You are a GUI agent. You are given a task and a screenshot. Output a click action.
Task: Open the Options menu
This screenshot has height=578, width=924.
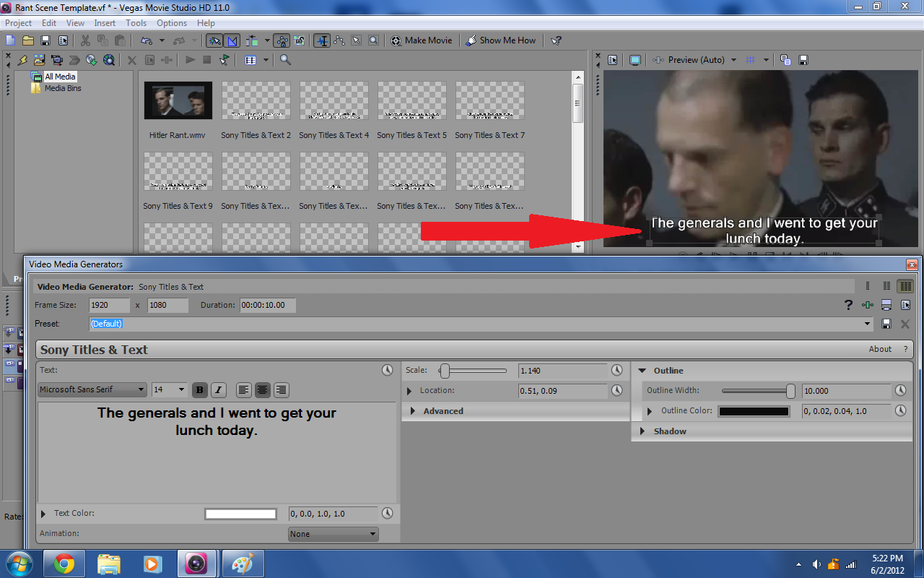172,23
